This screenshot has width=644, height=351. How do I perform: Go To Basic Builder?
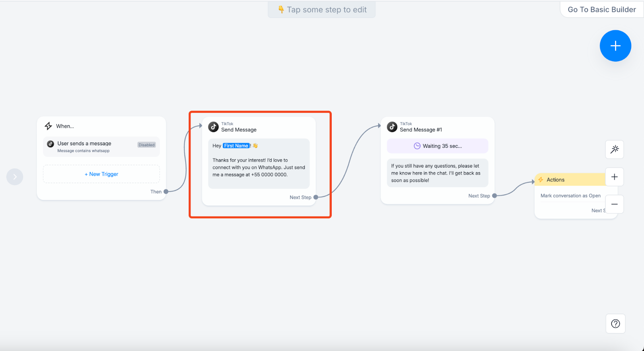pyautogui.click(x=601, y=10)
